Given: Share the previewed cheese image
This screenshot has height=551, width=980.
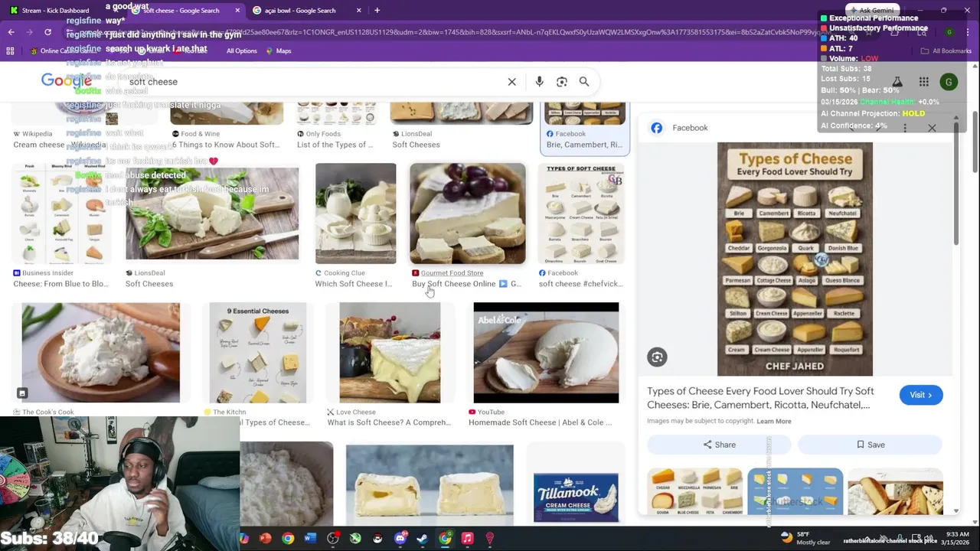Looking at the screenshot, I should (719, 445).
